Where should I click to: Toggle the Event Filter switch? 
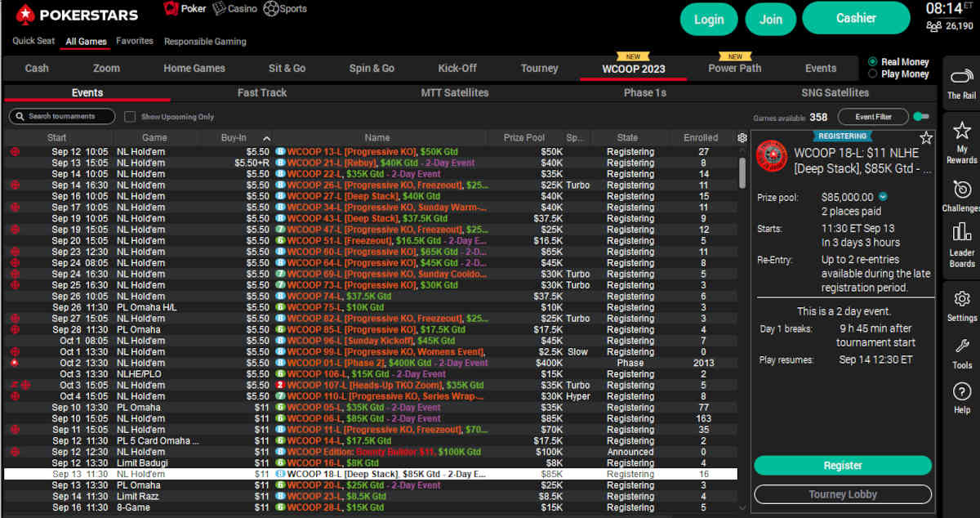921,117
